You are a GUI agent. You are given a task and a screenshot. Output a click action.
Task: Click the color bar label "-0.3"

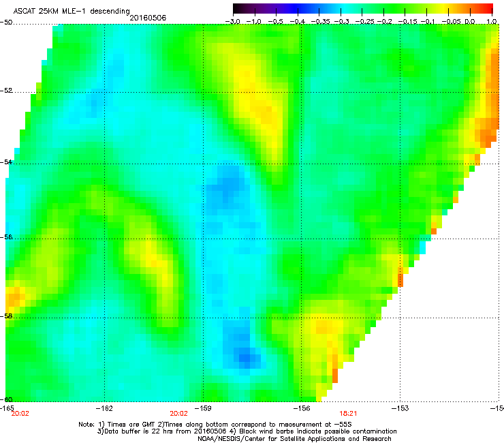coord(341,22)
